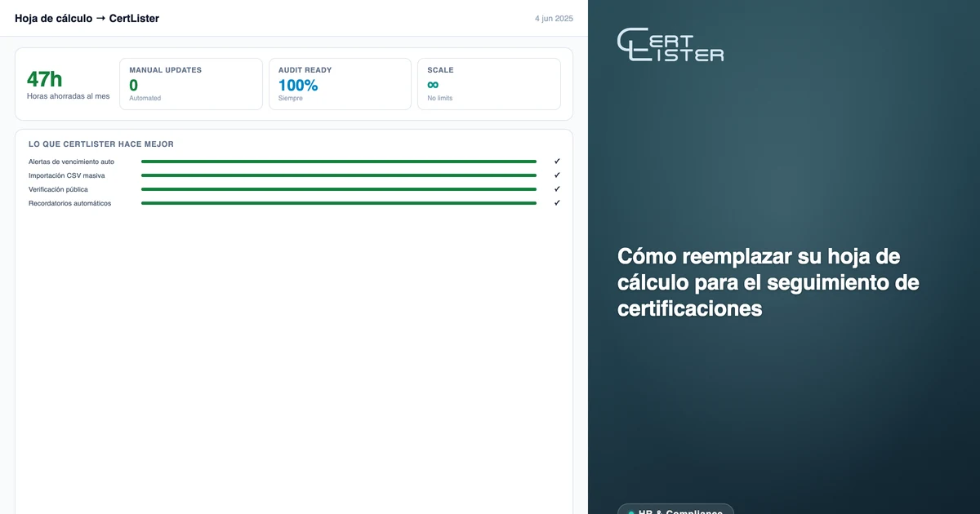The height and width of the screenshot is (514, 980).
Task: Click the Scale card
Action: [x=489, y=84]
